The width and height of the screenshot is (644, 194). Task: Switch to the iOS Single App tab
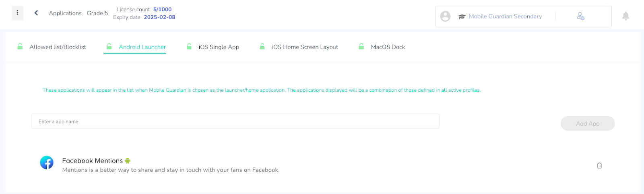pyautogui.click(x=219, y=47)
